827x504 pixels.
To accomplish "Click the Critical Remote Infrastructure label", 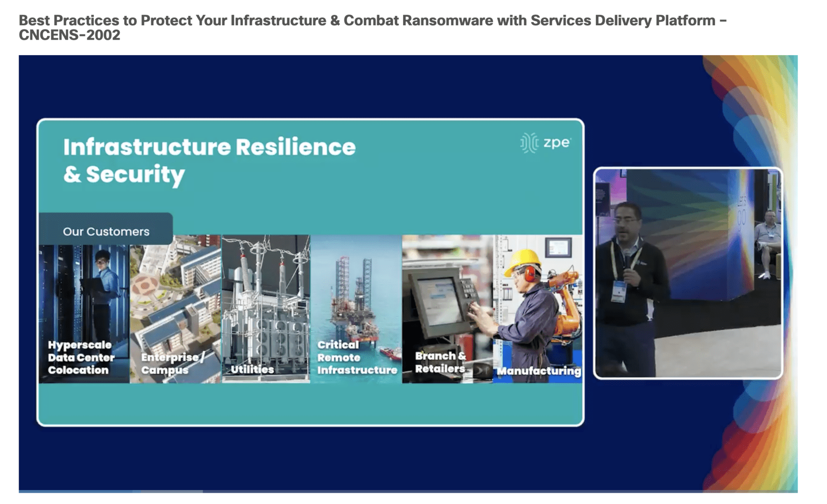I will pyautogui.click(x=357, y=357).
